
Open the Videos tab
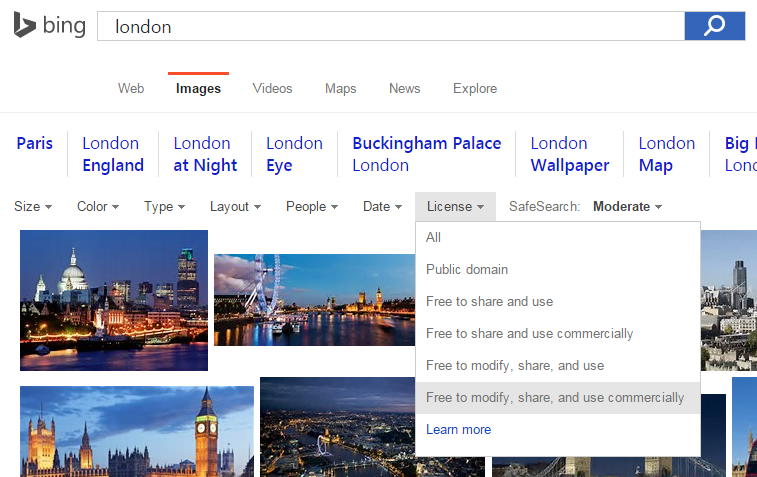click(x=272, y=88)
